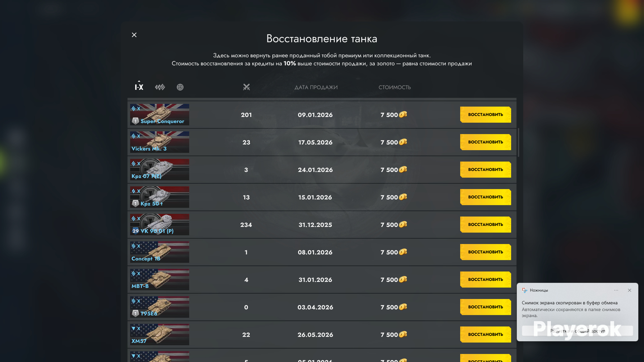The width and height of the screenshot is (644, 362).
Task: Close the tank restoration dialog
Action: pos(134,35)
